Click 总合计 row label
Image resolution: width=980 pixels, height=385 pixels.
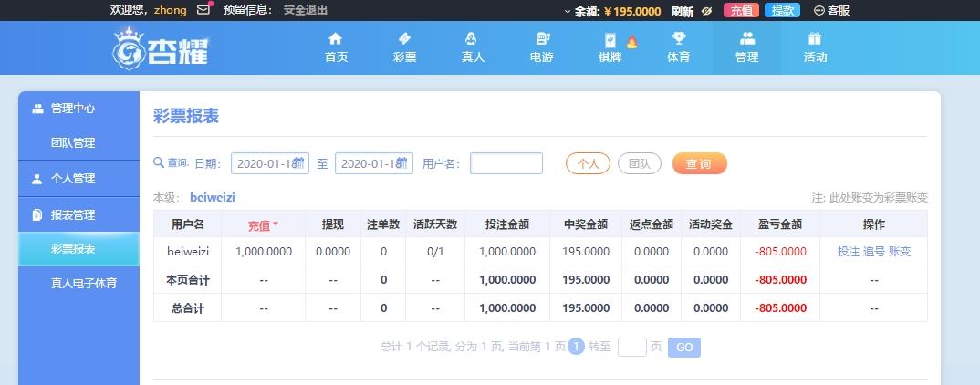pos(187,308)
